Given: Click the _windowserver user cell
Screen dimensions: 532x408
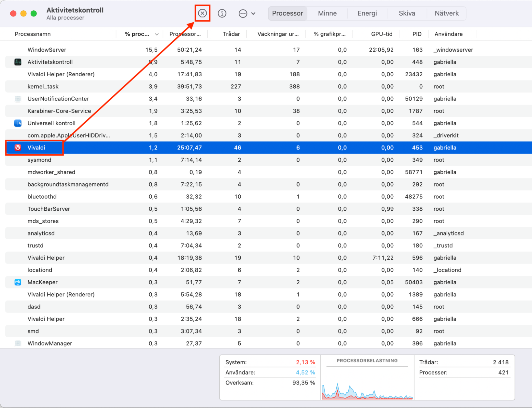Looking at the screenshot, I should (x=453, y=50).
